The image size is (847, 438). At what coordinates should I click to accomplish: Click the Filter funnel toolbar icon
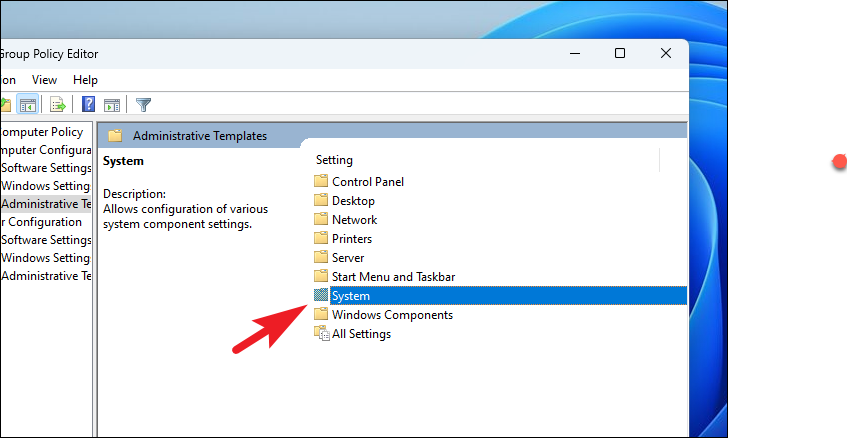tap(143, 104)
